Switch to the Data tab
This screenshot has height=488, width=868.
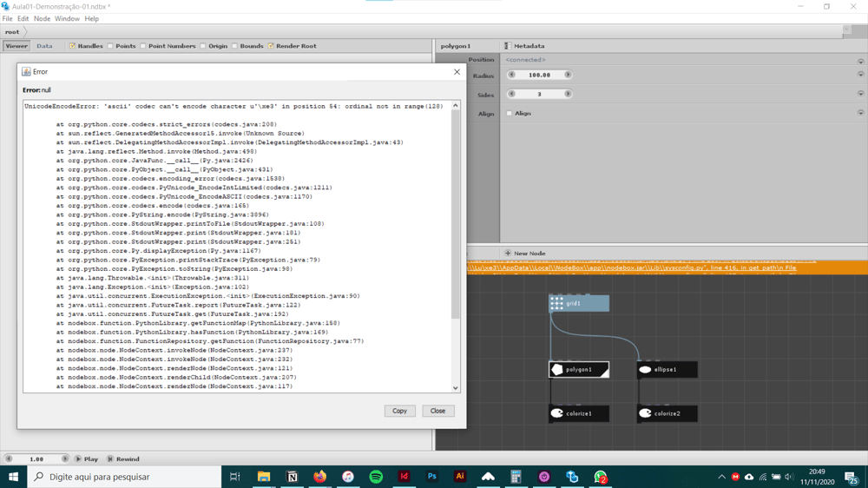point(44,46)
